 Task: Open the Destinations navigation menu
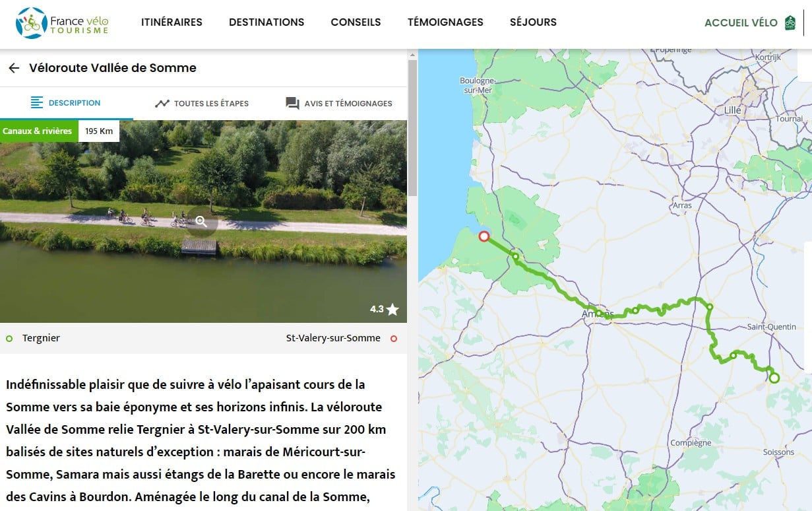pyautogui.click(x=266, y=22)
